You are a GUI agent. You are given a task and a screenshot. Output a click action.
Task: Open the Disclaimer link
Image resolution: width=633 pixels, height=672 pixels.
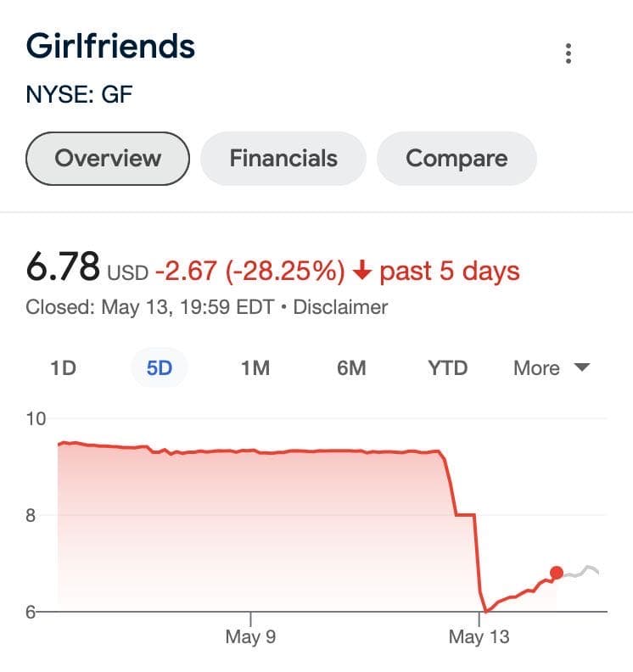(x=340, y=307)
